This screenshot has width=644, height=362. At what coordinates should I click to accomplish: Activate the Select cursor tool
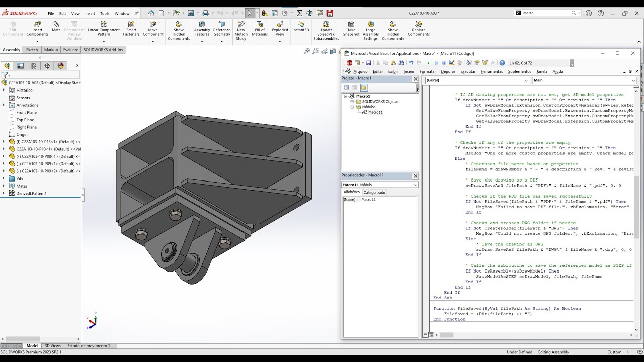click(250, 13)
